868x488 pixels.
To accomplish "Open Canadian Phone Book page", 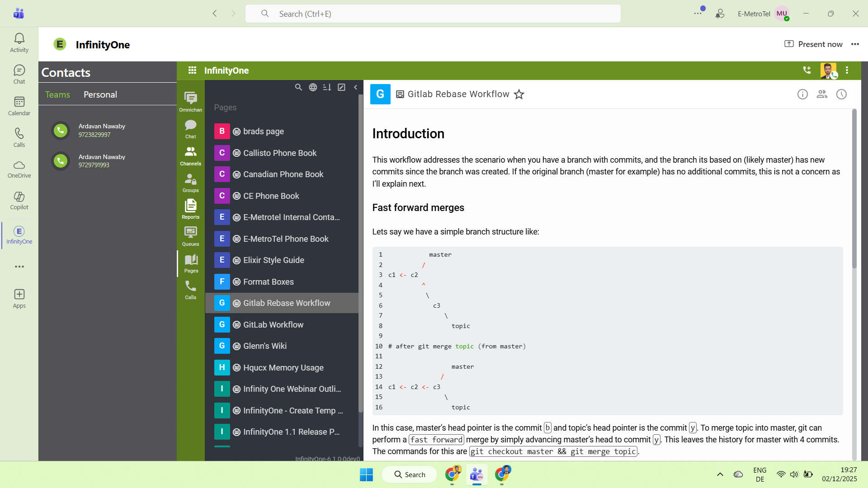I will click(x=282, y=174).
